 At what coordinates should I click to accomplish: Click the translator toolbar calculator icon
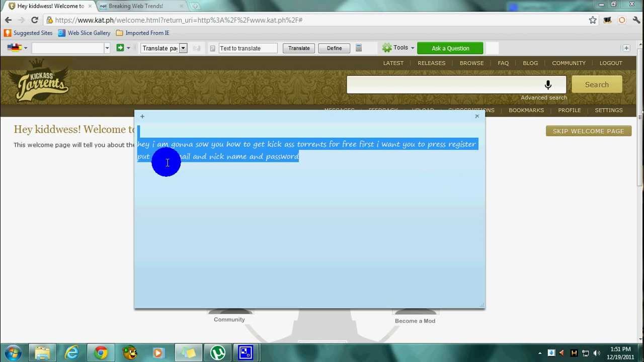click(359, 48)
